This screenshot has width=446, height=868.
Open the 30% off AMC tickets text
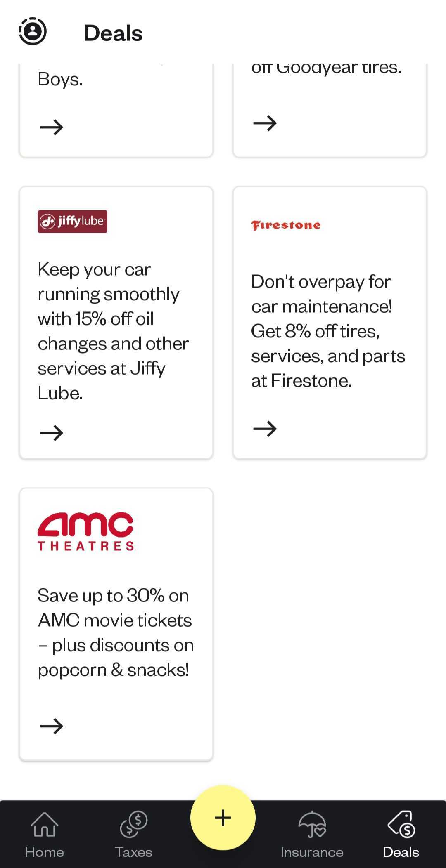116,633
